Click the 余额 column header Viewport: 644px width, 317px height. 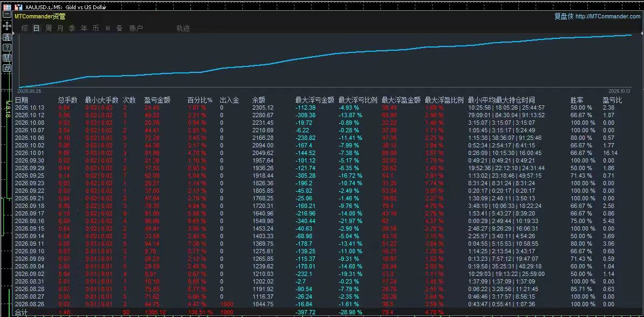[x=259, y=100]
